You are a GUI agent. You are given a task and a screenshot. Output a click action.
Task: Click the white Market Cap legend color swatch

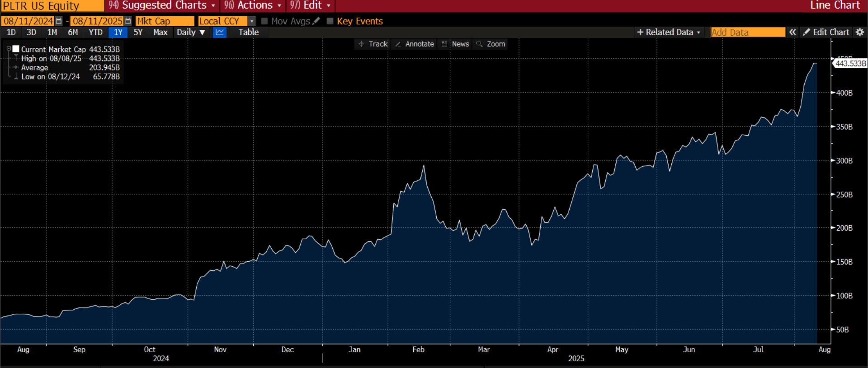(x=16, y=49)
